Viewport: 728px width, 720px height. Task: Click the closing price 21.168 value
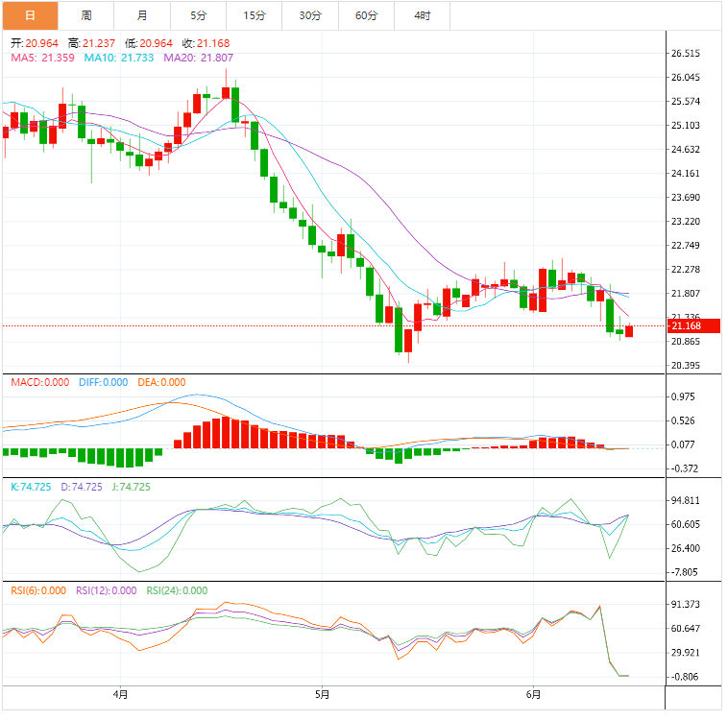[x=213, y=43]
